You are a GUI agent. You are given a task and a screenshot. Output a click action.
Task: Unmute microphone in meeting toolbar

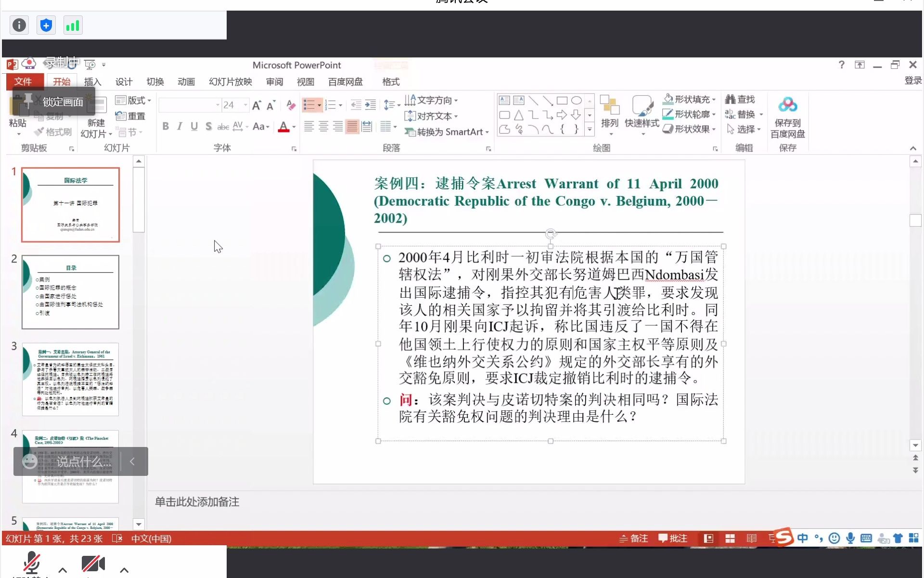pyautogui.click(x=32, y=563)
